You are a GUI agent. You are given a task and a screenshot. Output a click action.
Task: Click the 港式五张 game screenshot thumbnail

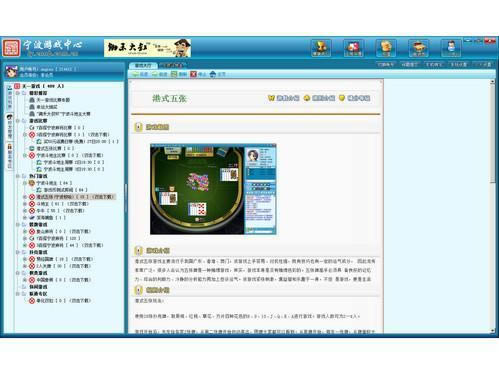click(x=213, y=189)
